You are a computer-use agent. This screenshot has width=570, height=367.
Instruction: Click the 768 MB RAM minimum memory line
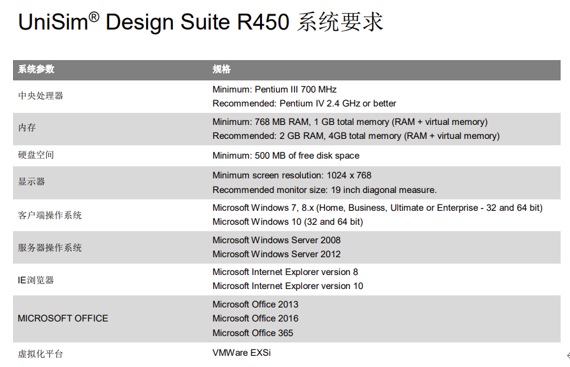tap(350, 122)
